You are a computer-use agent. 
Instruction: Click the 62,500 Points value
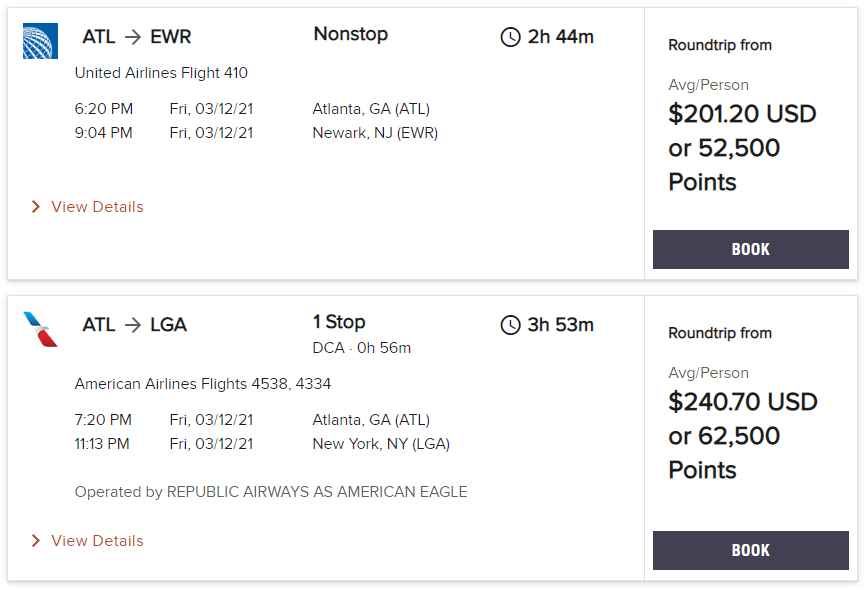[740, 436]
